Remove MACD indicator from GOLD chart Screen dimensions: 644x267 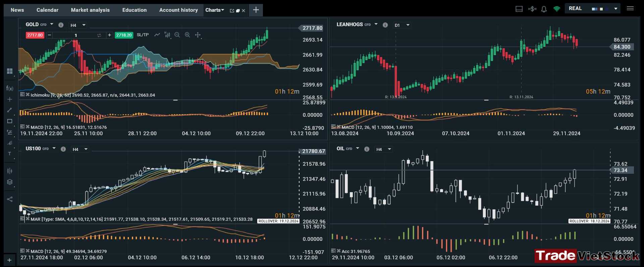[28, 127]
